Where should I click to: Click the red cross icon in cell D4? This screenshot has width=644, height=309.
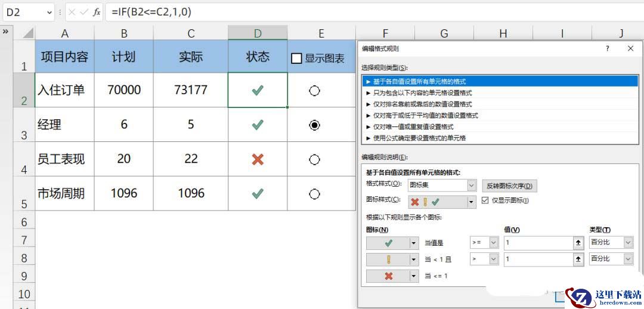[258, 159]
